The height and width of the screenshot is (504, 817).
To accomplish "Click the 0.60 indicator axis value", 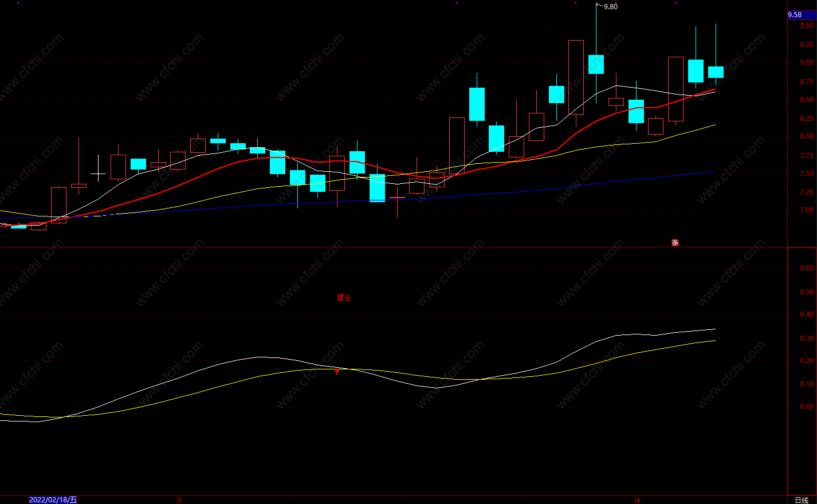I will pyautogui.click(x=807, y=268).
